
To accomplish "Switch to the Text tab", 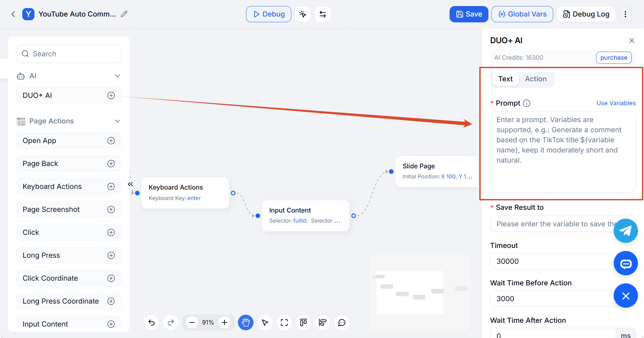I will coord(505,79).
